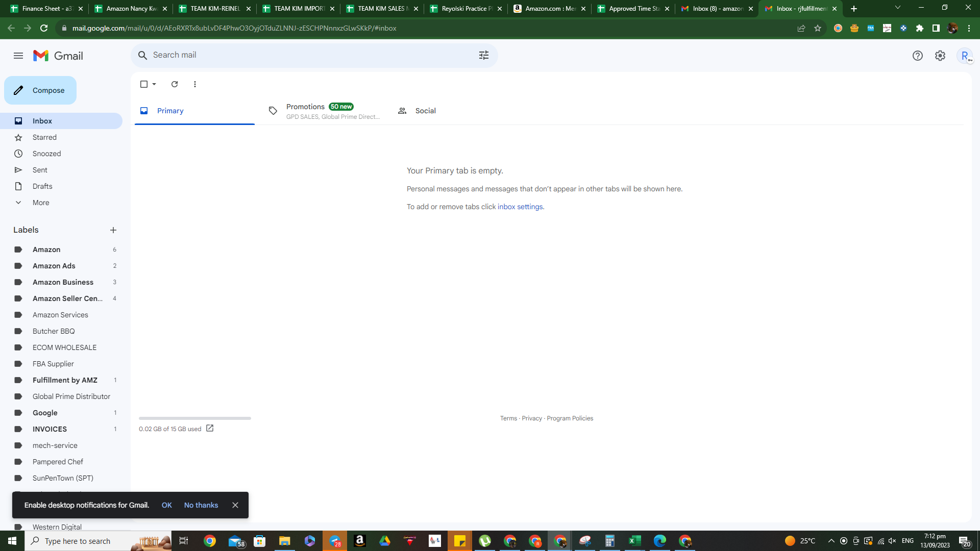The width and height of the screenshot is (980, 551).
Task: Open the Windows Start menu
Action: (x=12, y=541)
